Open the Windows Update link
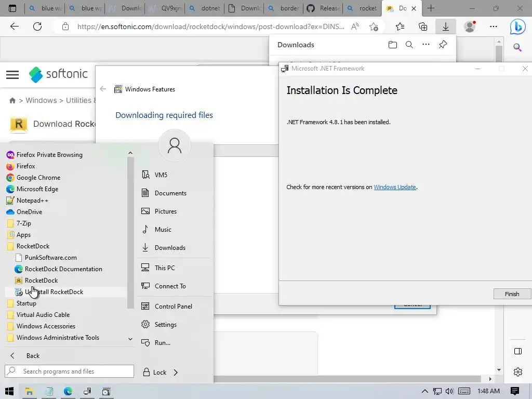This screenshot has height=399, width=532. (x=395, y=187)
